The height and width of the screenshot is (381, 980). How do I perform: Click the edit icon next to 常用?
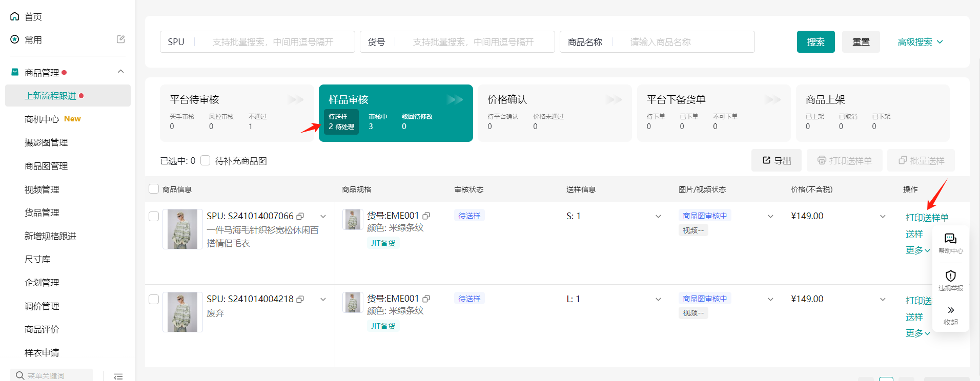[120, 39]
